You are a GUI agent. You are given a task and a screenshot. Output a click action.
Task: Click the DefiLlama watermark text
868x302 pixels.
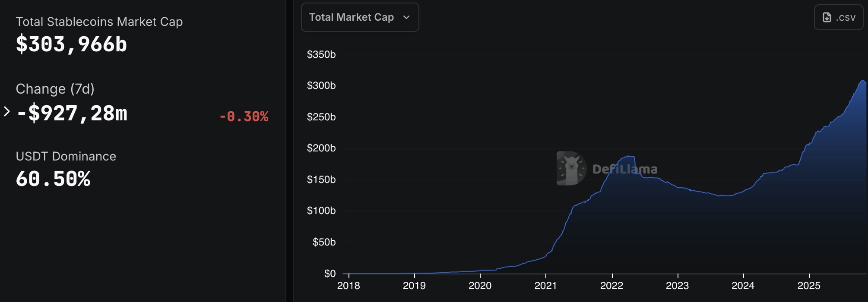coord(624,169)
